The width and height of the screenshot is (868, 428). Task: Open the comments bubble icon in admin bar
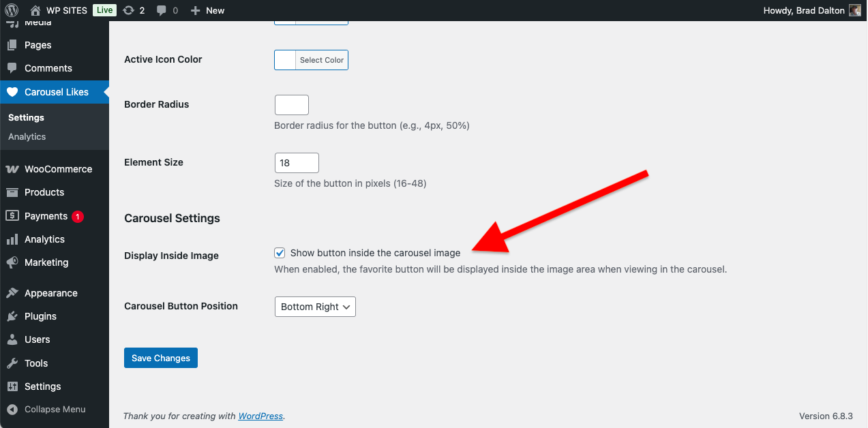(x=162, y=10)
